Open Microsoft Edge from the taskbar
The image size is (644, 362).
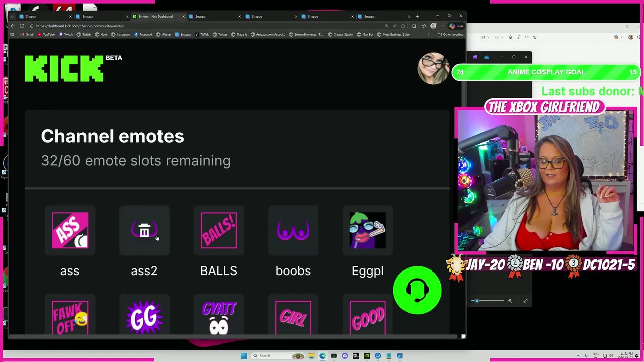323,356
